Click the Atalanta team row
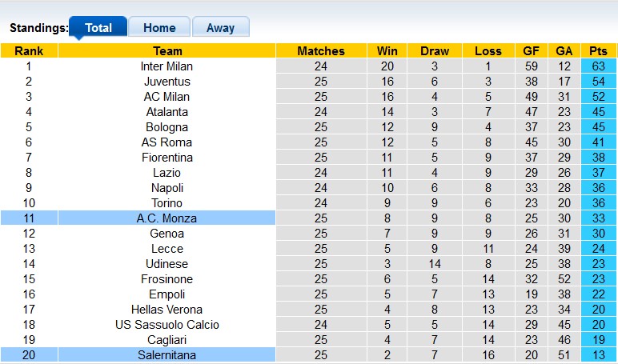The height and width of the screenshot is (364, 618). point(167,112)
